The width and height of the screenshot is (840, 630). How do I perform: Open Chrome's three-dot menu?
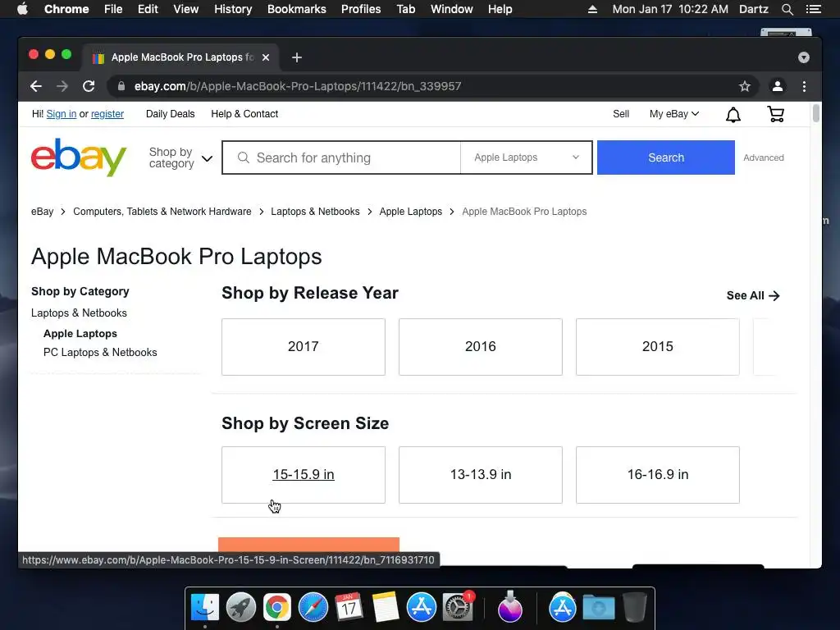pos(804,86)
